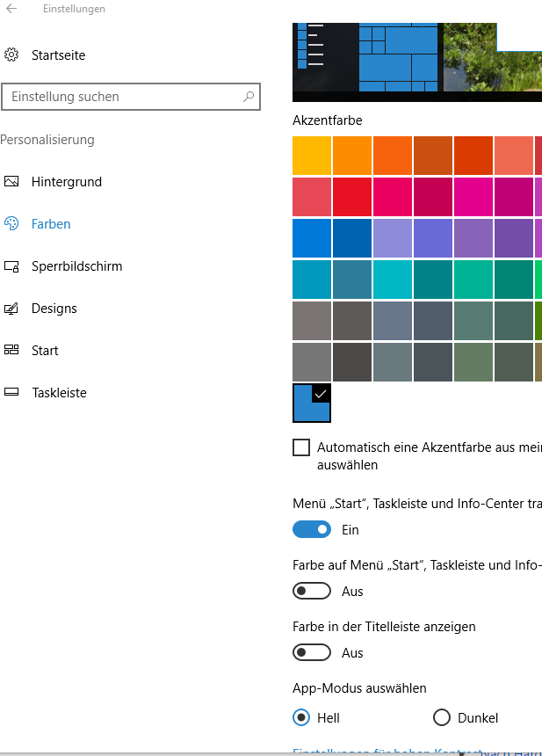Image resolution: width=542 pixels, height=756 pixels.
Task: Click the search magnifier icon
Action: coord(249,97)
